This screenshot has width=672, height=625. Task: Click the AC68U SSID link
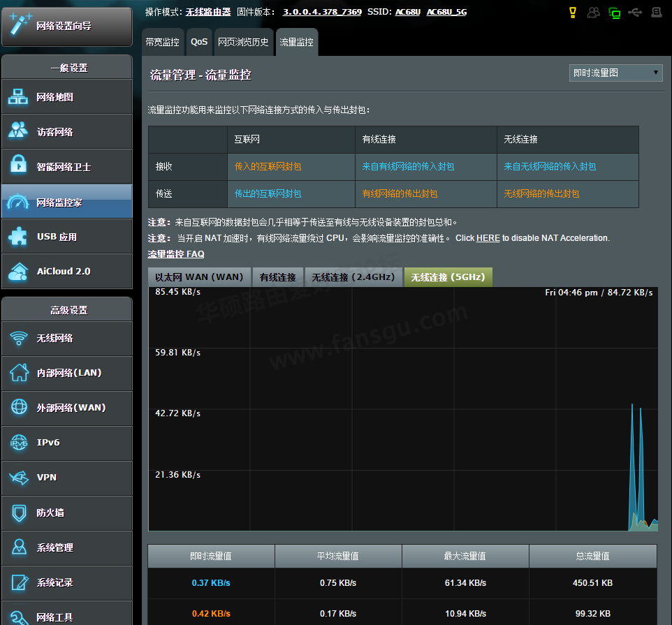pos(407,12)
